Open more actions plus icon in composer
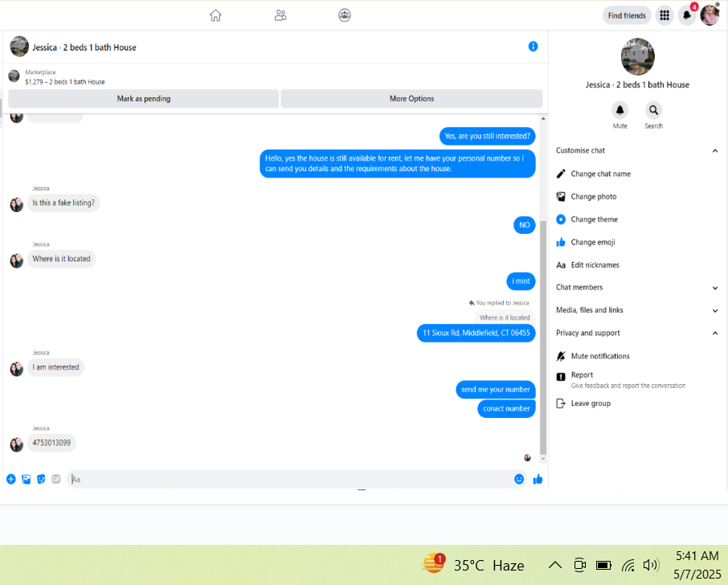This screenshot has height=585, width=728. coord(11,479)
